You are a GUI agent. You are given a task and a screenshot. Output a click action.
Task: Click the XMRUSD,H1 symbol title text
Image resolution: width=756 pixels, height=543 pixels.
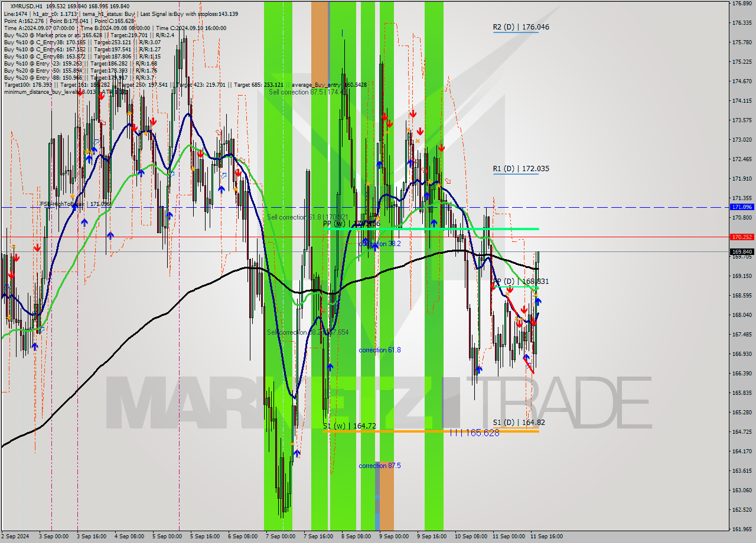point(26,6)
